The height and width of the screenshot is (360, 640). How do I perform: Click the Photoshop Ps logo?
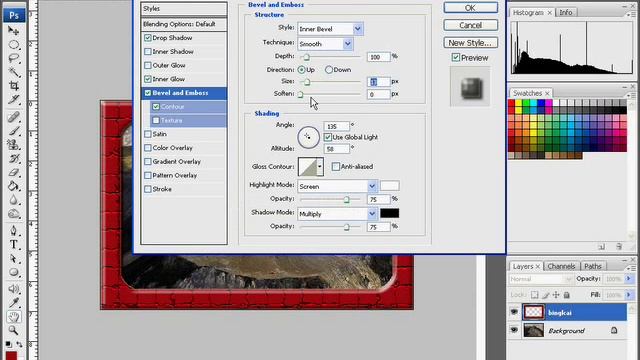14,16
